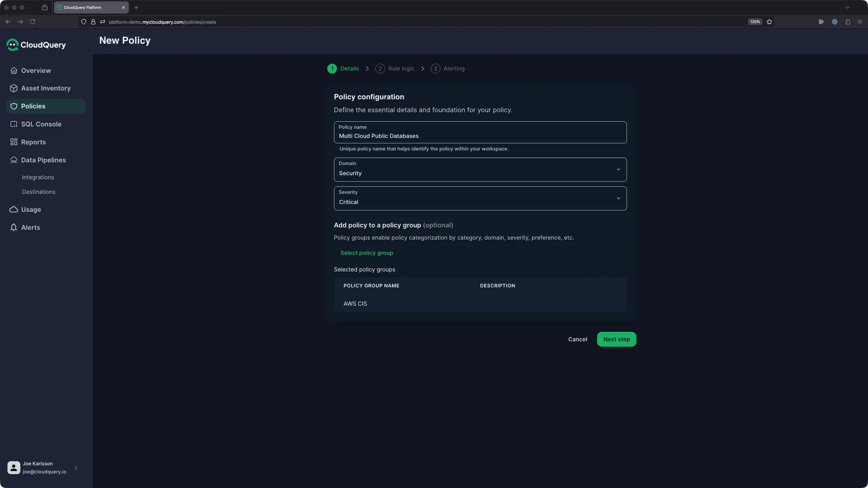Go to the Alerting step
The width and height of the screenshot is (868, 488).
[448, 69]
